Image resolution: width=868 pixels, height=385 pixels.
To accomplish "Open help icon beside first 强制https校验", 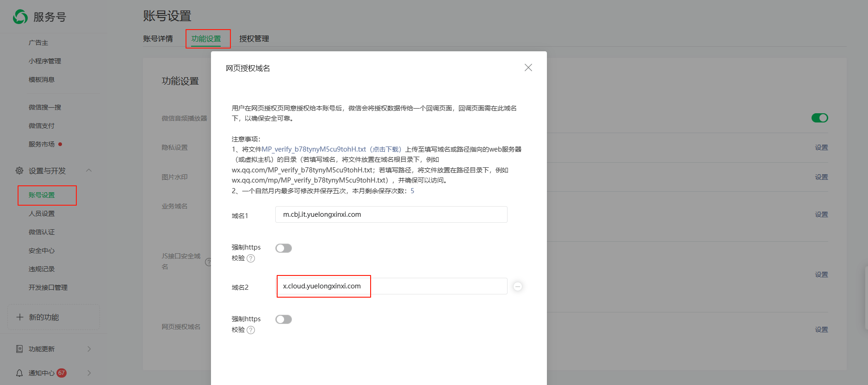I will click(251, 258).
